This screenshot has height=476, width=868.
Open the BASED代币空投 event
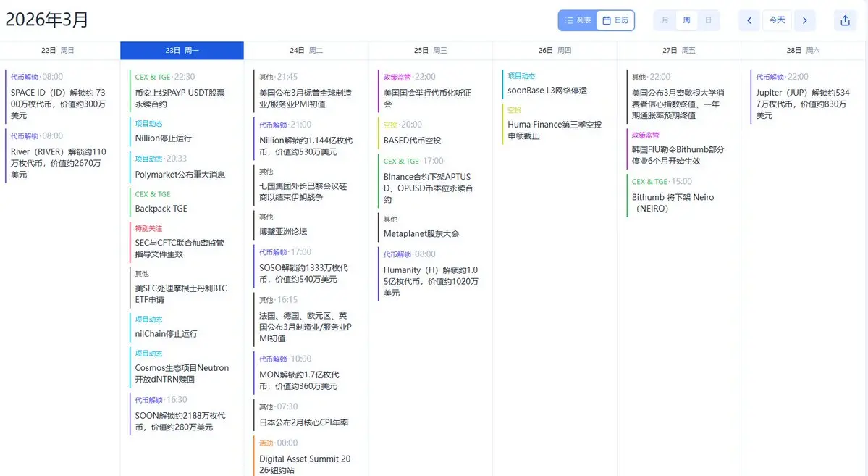[432, 133]
